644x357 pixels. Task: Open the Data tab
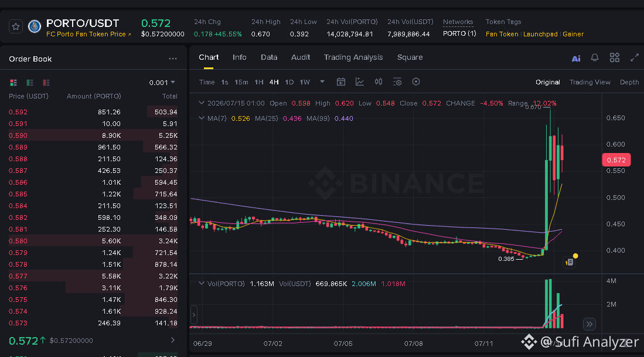click(269, 57)
